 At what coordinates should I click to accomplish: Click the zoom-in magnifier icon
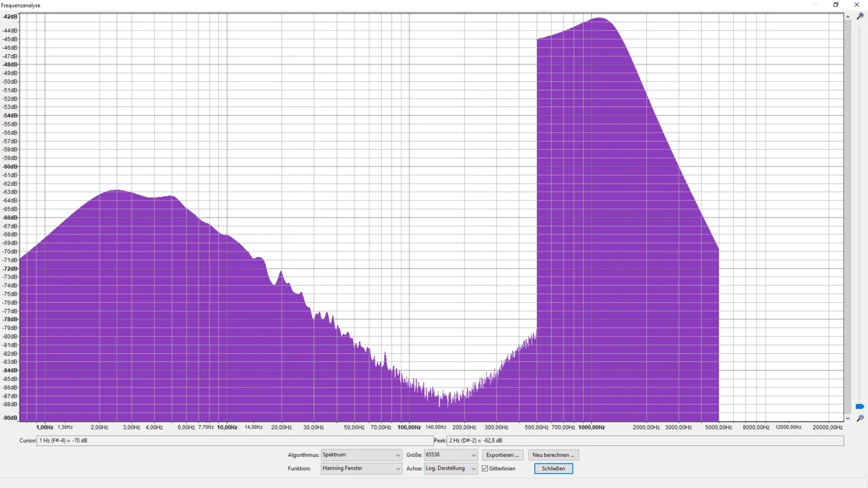pos(860,16)
